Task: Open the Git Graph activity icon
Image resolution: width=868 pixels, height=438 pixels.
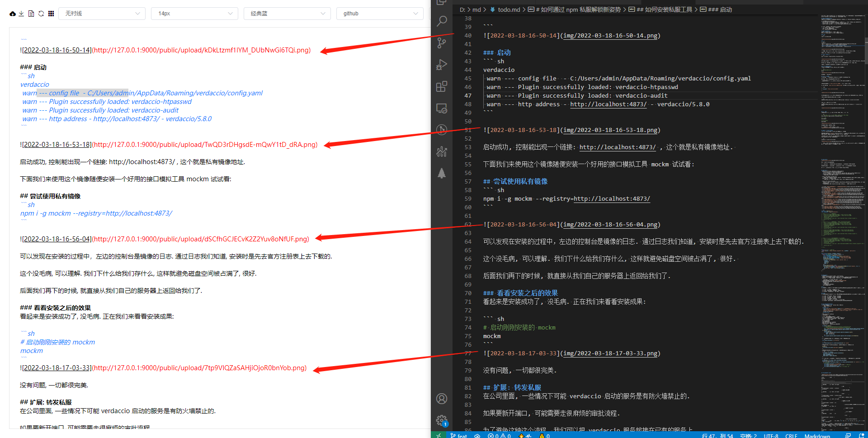Action: [x=442, y=130]
